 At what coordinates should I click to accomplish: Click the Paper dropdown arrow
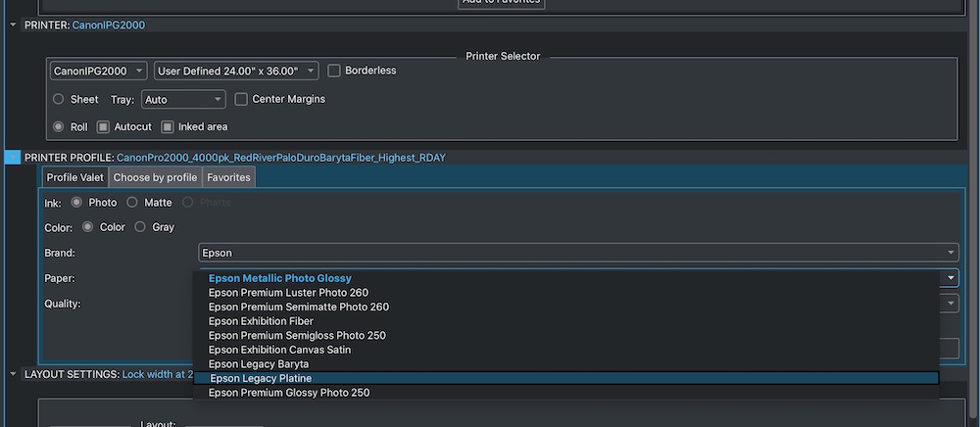pos(952,278)
